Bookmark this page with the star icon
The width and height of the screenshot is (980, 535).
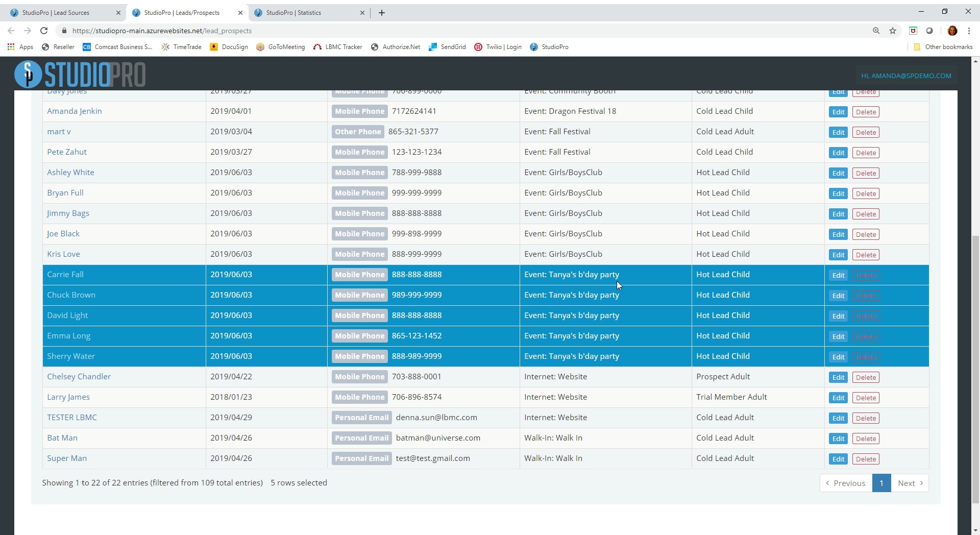(x=893, y=31)
